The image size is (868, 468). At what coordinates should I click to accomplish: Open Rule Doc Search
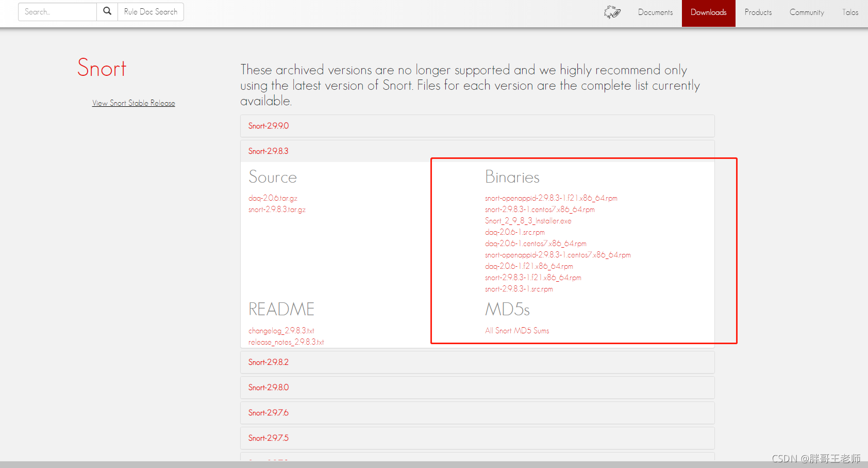coord(151,11)
